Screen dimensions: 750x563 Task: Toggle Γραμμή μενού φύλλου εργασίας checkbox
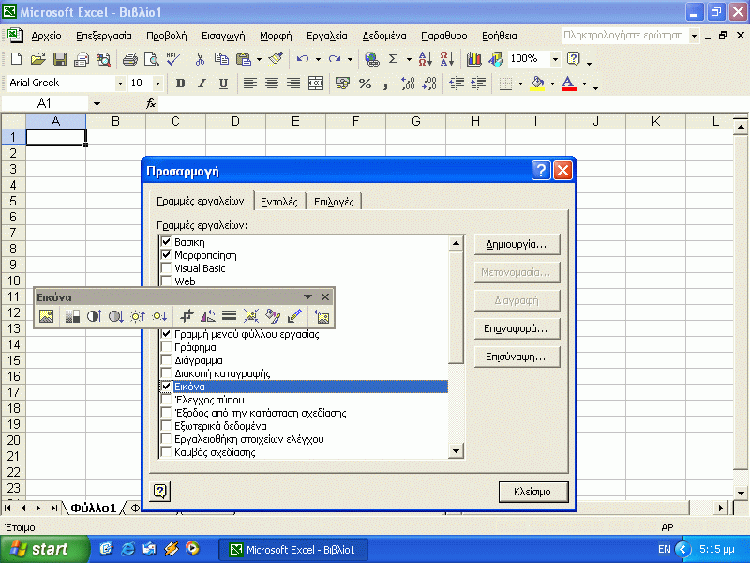[x=166, y=334]
